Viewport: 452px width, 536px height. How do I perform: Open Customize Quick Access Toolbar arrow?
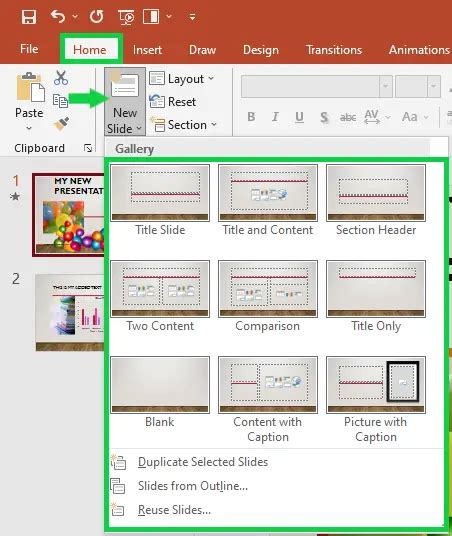pyautogui.click(x=192, y=16)
